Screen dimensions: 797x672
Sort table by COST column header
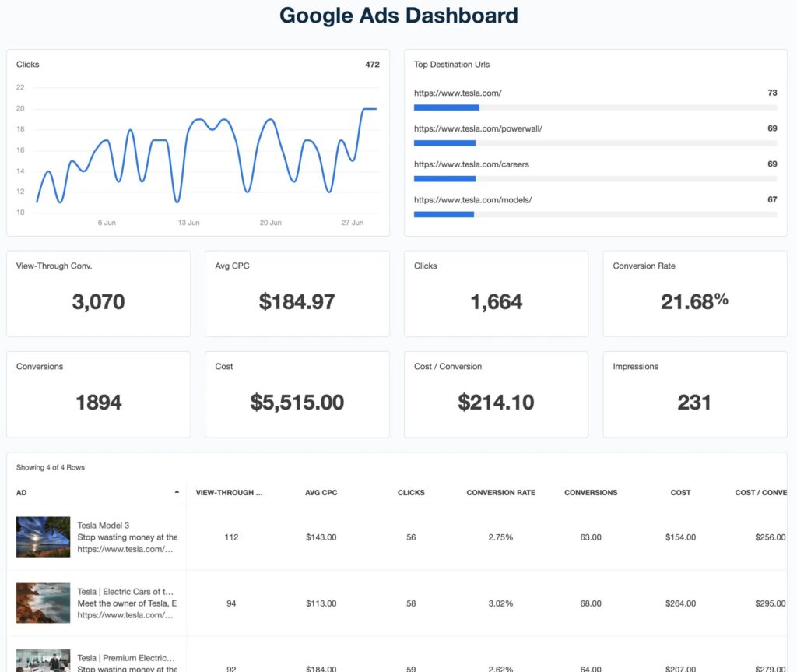[680, 493]
